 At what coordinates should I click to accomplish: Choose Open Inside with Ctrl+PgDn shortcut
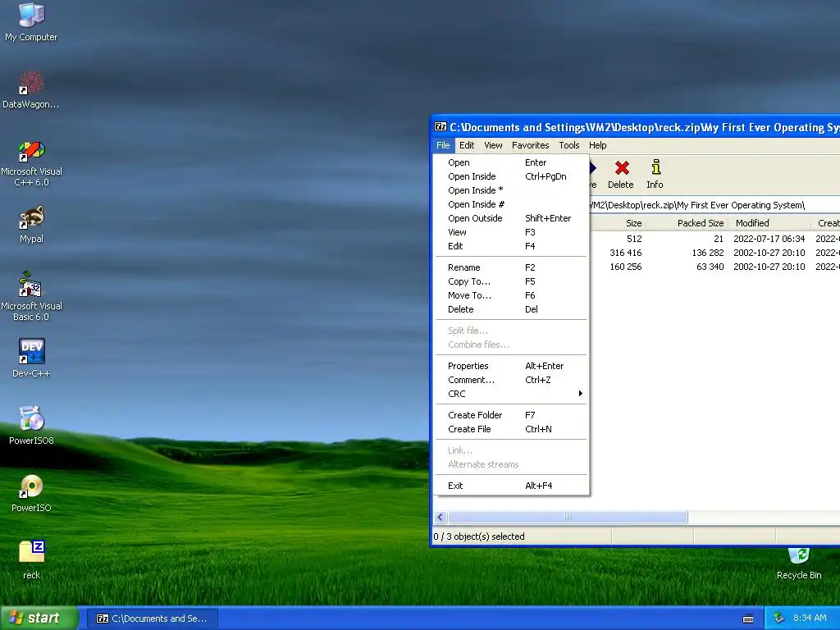[x=511, y=176]
